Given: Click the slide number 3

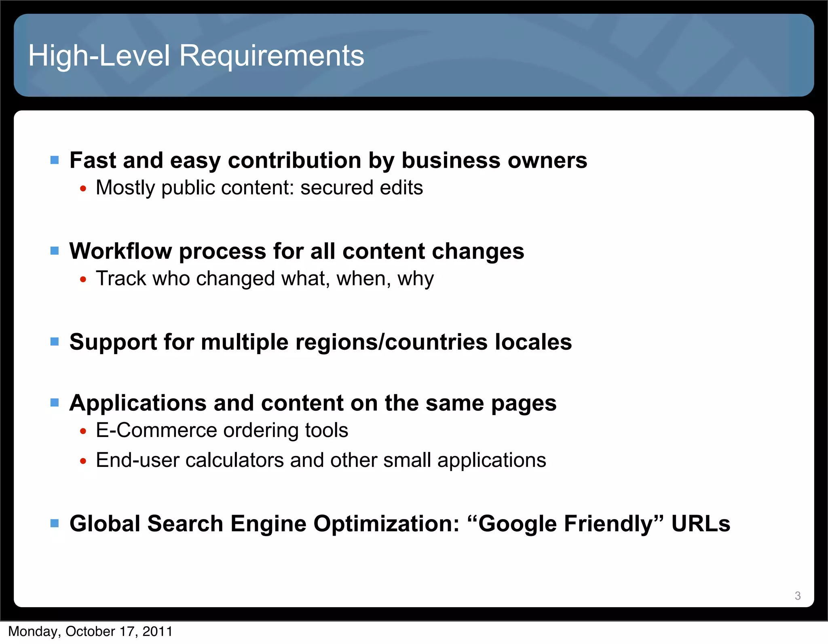Looking at the screenshot, I should click(x=797, y=595).
